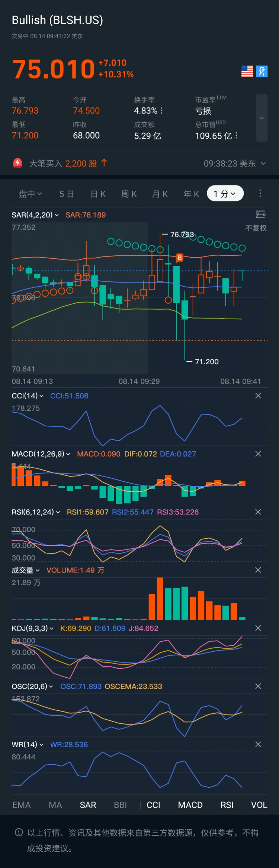Tap the B buy marker on chart
The image size is (279, 868).
pyautogui.click(x=180, y=258)
